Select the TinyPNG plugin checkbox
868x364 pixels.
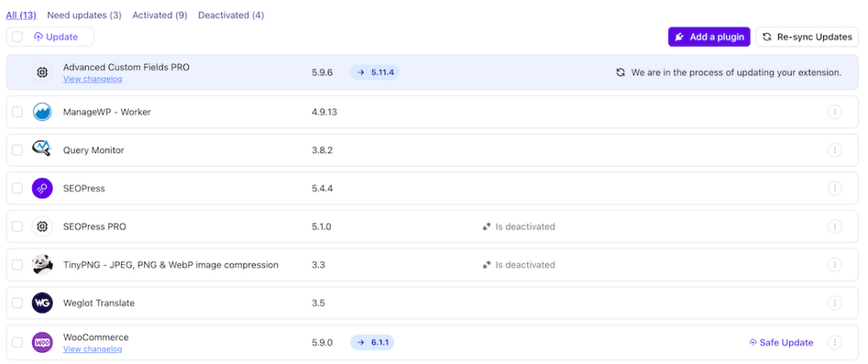[x=18, y=264]
